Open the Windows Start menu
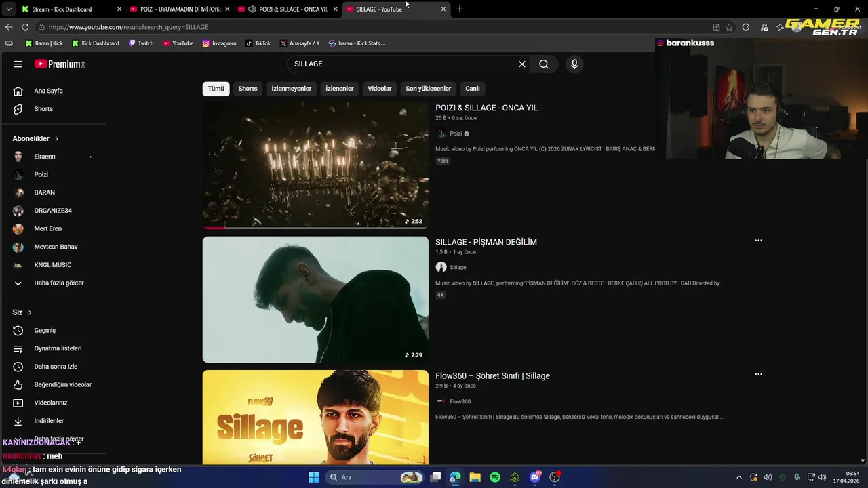Screen dimensions: 868x488 [x=313, y=477]
